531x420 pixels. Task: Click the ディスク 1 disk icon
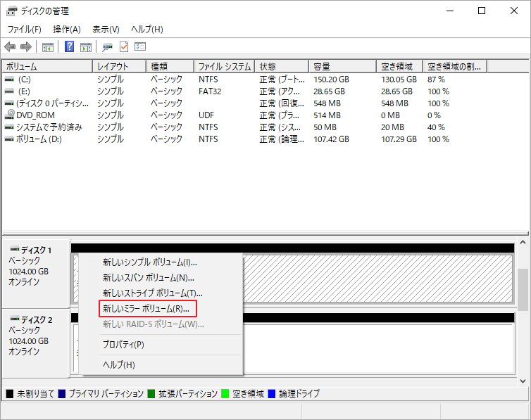15,250
